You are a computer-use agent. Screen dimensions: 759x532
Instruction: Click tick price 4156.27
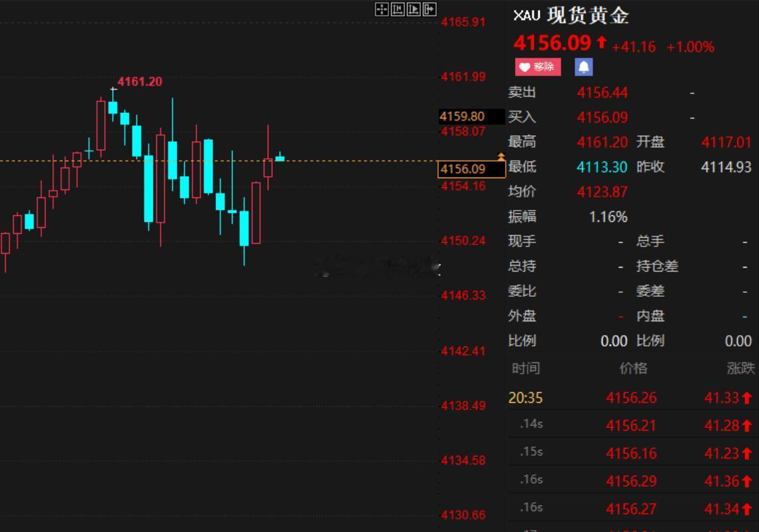click(631, 509)
